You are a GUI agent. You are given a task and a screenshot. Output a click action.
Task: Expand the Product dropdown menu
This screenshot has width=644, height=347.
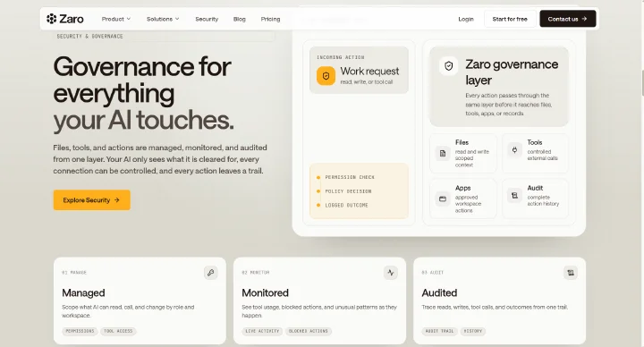pos(116,19)
